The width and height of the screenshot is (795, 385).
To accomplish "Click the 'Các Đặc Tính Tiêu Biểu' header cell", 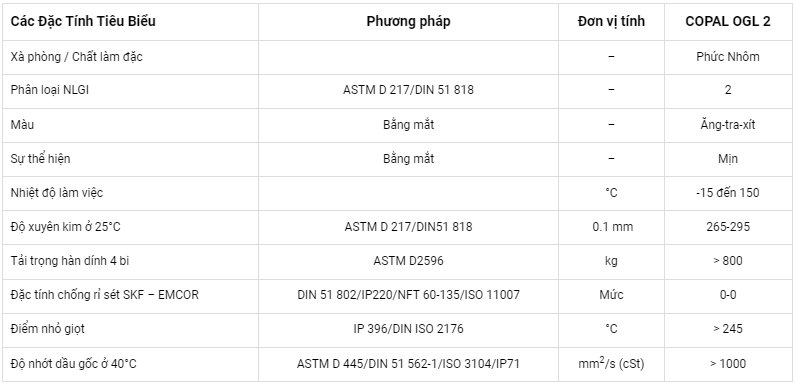I will click(x=83, y=22).
